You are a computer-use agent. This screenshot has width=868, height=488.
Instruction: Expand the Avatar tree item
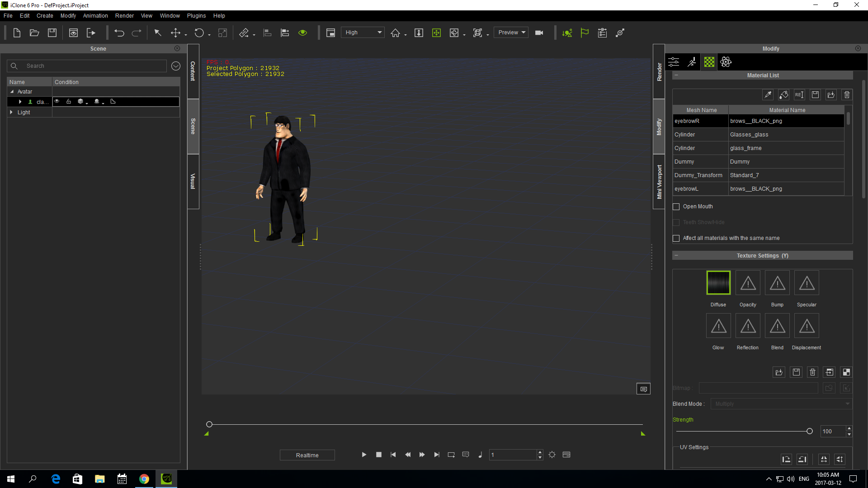(12, 91)
